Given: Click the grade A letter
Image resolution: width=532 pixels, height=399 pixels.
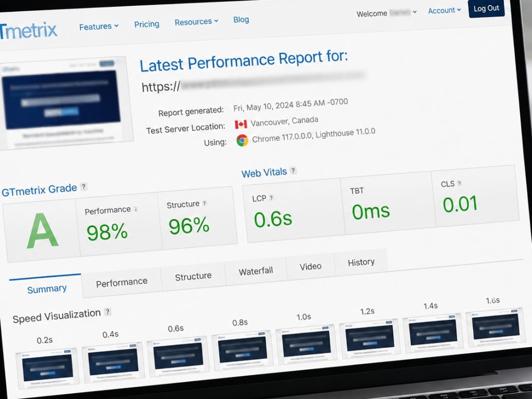Looking at the screenshot, I should (x=43, y=231).
